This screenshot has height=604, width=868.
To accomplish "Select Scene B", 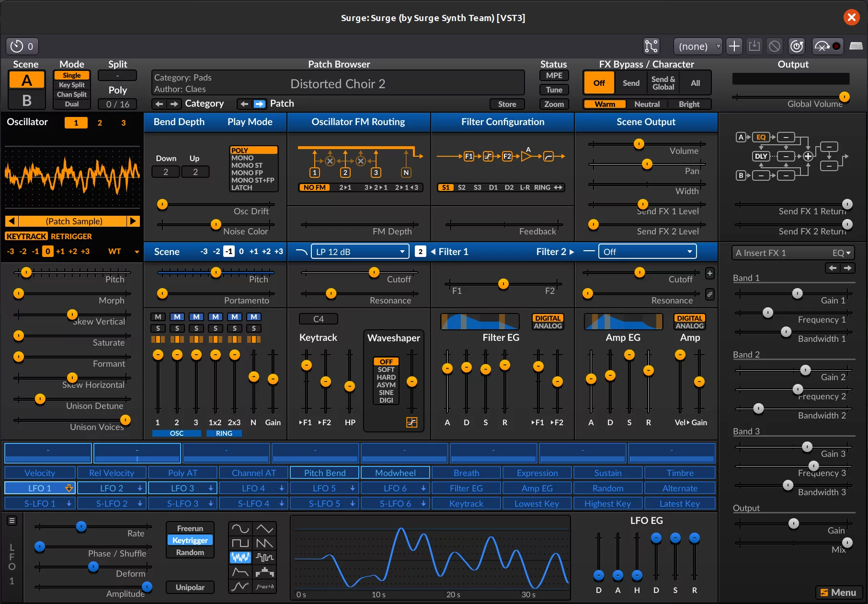I will tap(27, 100).
